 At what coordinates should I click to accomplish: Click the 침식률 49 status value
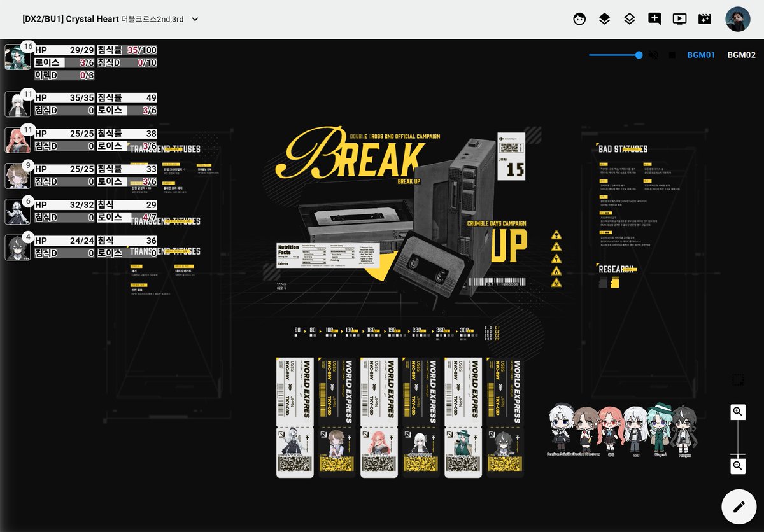[x=127, y=98]
